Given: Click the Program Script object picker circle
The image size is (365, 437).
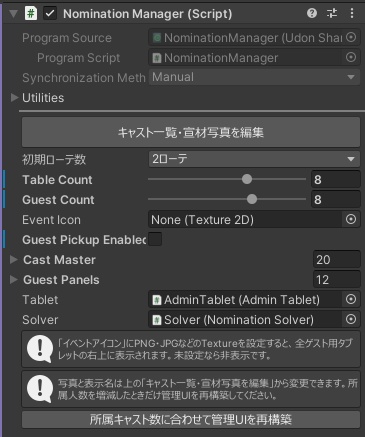Looking at the screenshot, I should pyautogui.click(x=351, y=57).
